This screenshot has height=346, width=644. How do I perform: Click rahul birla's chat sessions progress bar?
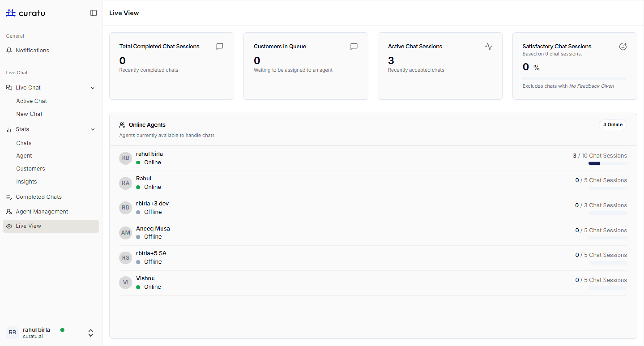coord(608,163)
